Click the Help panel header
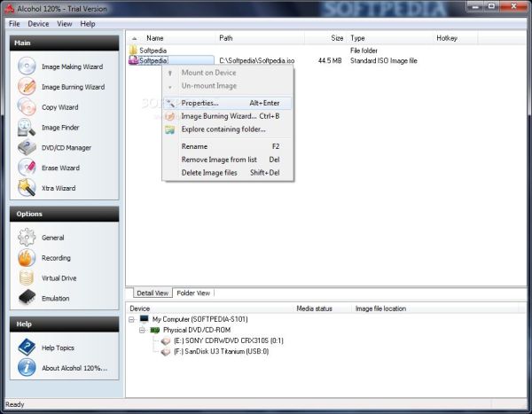This screenshot has width=532, height=414. [65, 324]
